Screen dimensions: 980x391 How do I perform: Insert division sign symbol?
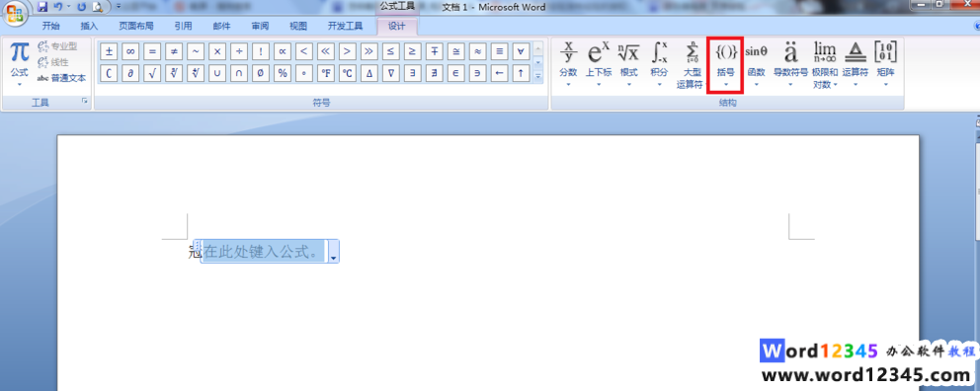[239, 51]
